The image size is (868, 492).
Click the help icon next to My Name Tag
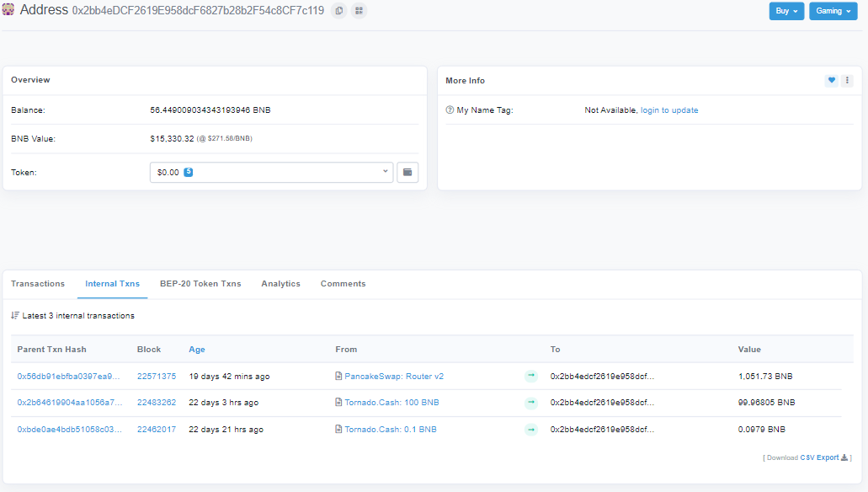450,110
